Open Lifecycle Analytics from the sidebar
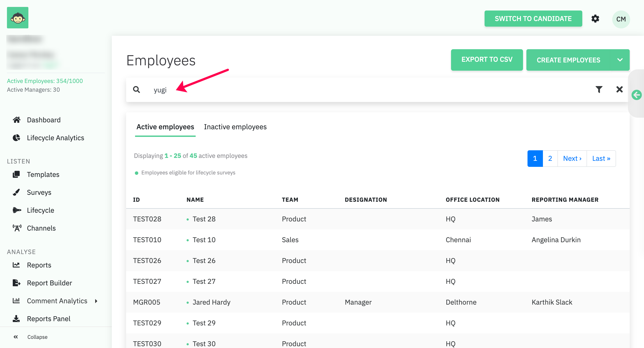 point(55,138)
